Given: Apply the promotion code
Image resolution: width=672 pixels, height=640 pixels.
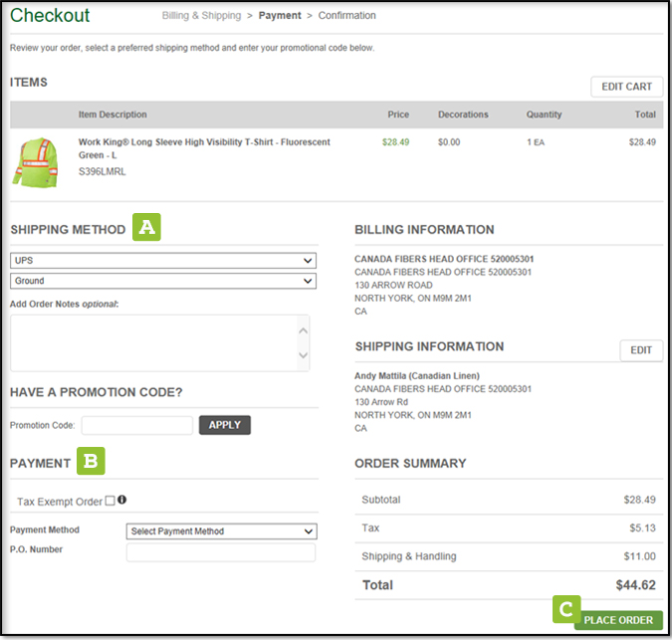Looking at the screenshot, I should (225, 425).
